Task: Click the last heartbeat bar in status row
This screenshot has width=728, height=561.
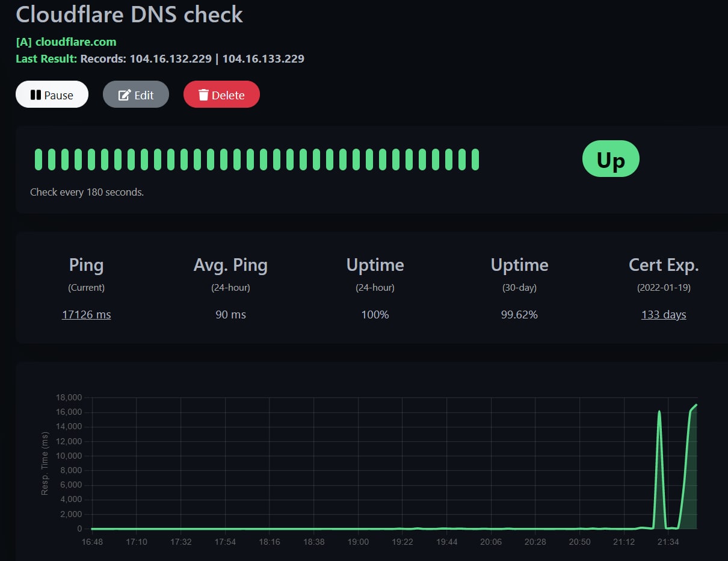Action: pyautogui.click(x=475, y=160)
